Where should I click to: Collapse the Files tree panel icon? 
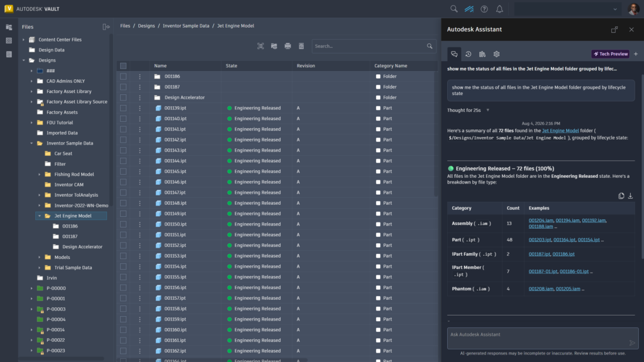point(106,26)
